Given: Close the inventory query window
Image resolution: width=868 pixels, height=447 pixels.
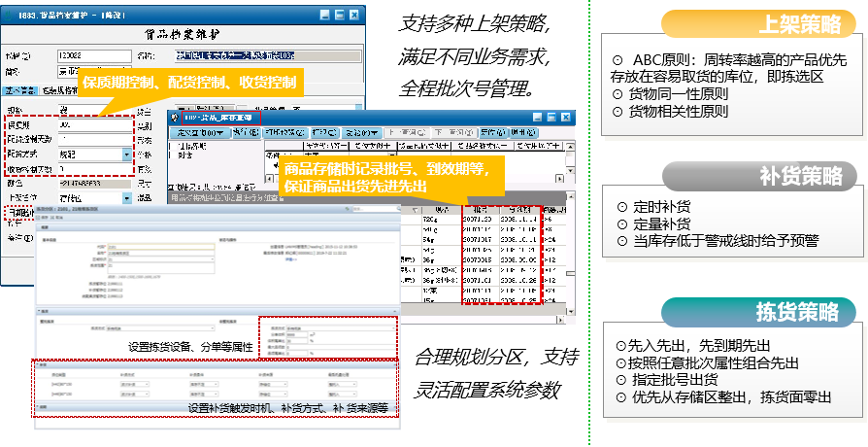Looking at the screenshot, I should pyautogui.click(x=565, y=118).
